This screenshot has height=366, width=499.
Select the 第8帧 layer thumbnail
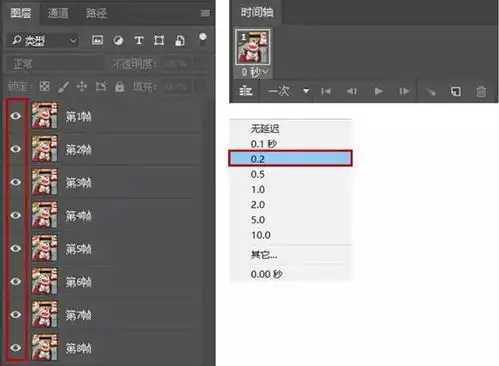pos(45,347)
